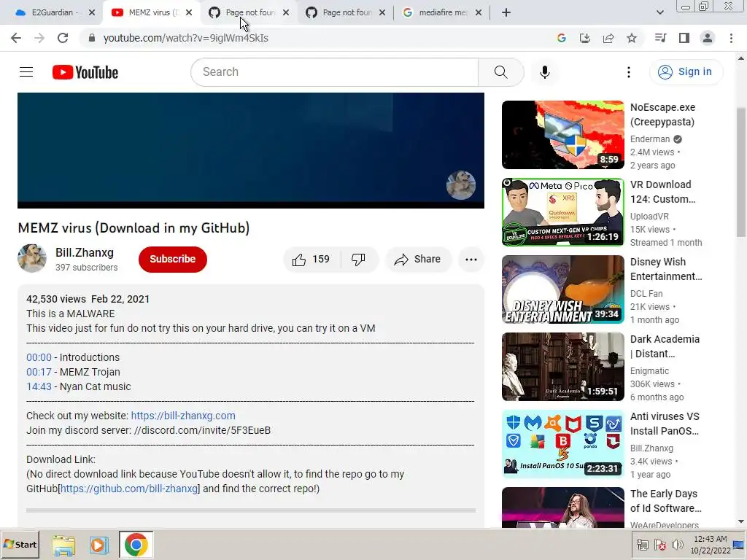
Task: Open Disney Wish Entertainment video thumbnail
Action: tap(562, 289)
